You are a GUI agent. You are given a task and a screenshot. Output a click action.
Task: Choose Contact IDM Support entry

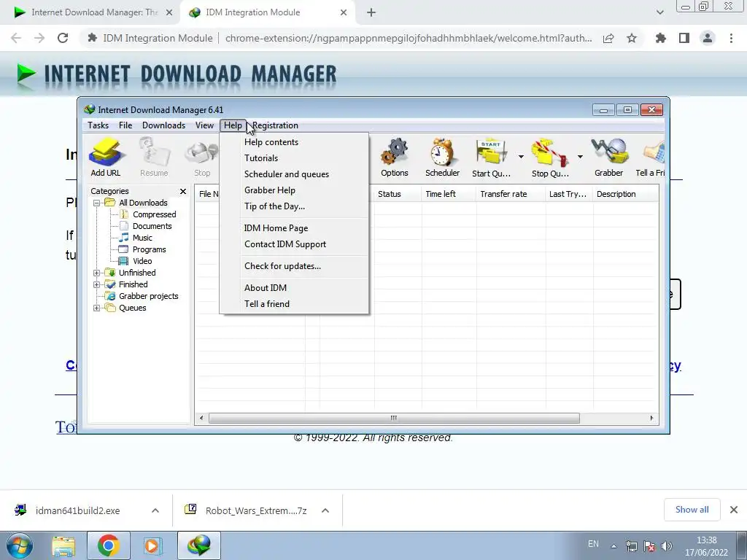pyautogui.click(x=294, y=244)
